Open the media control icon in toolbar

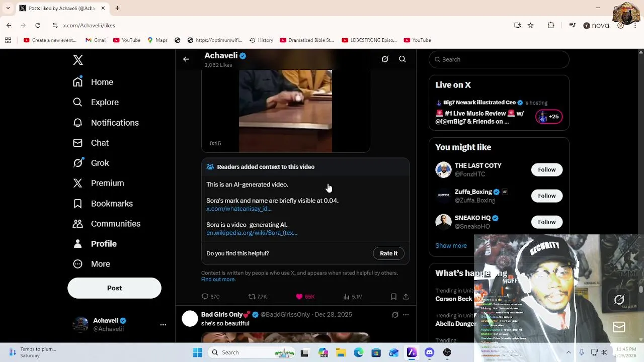(x=572, y=25)
